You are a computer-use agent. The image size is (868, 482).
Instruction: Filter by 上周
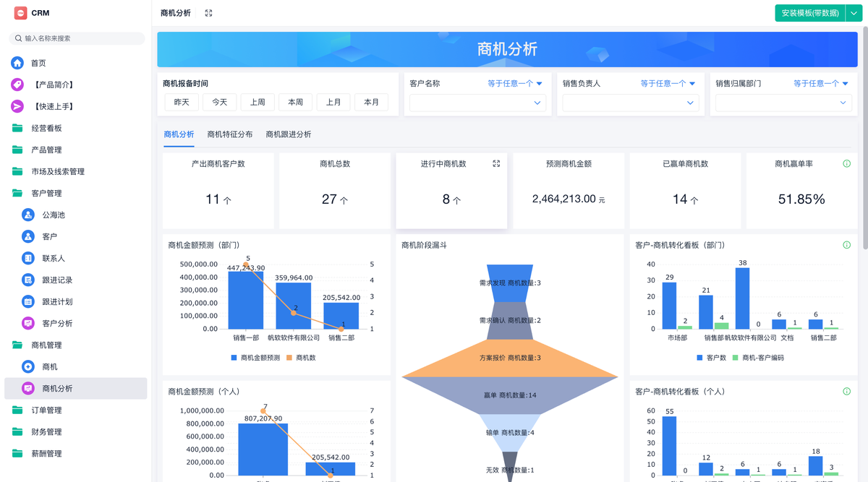point(258,103)
